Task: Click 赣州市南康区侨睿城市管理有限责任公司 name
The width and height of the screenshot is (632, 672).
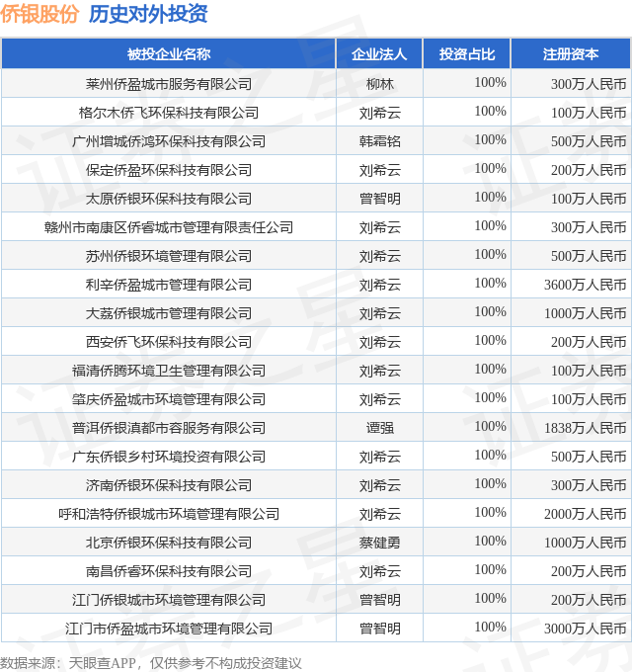Action: tap(169, 227)
